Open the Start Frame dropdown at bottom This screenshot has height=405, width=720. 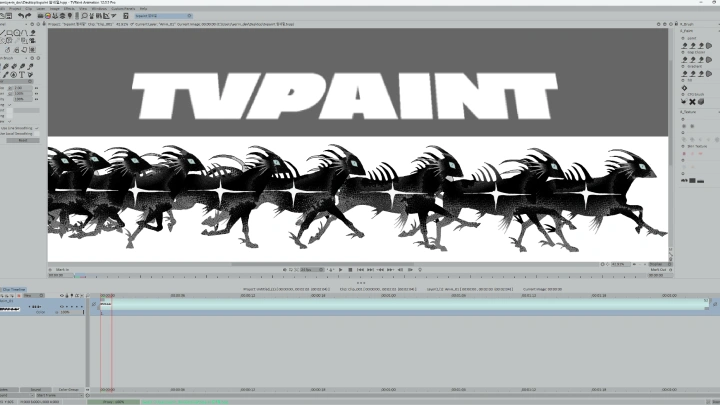[59, 395]
